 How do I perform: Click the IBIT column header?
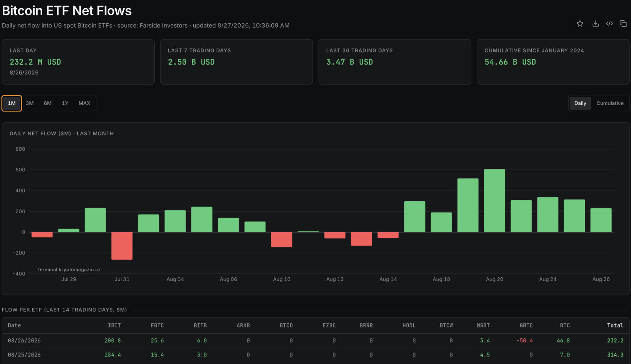point(114,325)
